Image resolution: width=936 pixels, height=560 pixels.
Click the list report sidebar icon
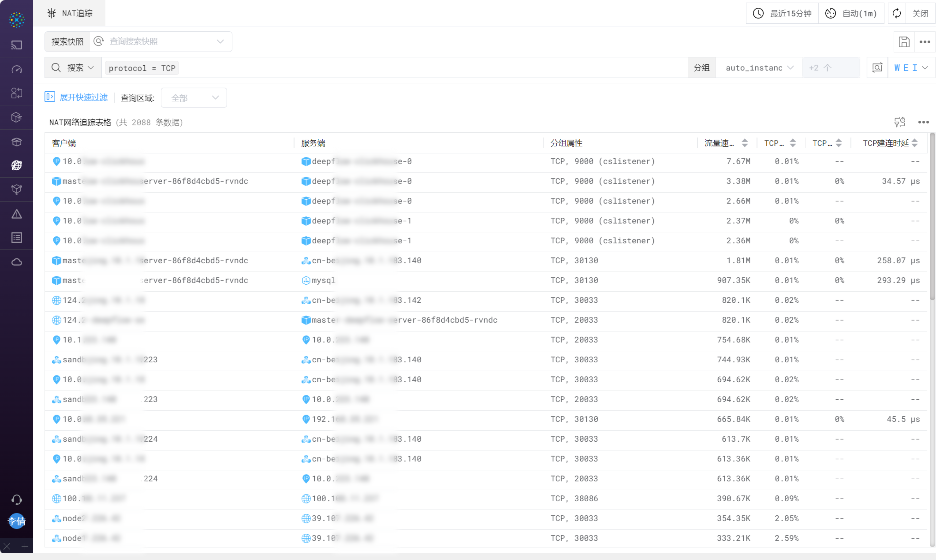(17, 238)
